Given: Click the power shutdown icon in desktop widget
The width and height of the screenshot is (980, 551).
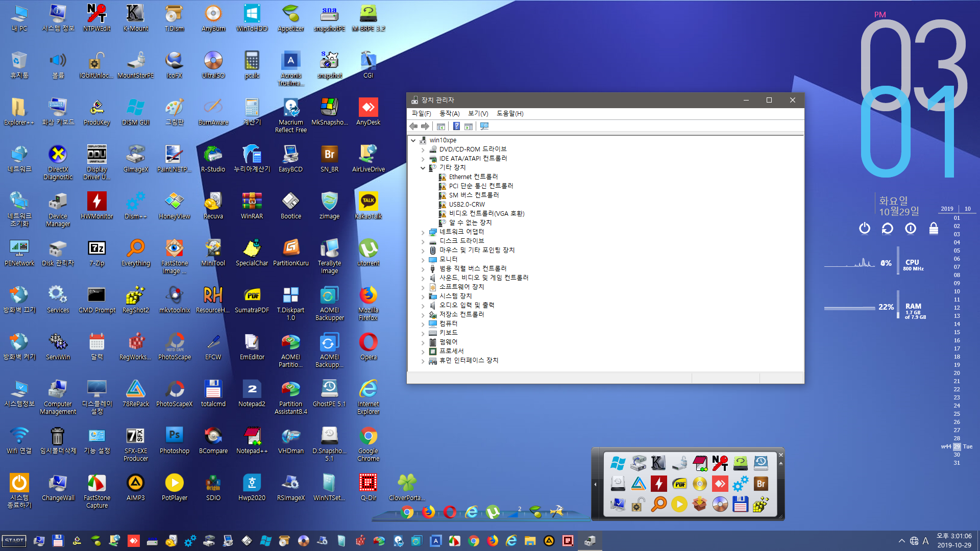Looking at the screenshot, I should click(864, 228).
